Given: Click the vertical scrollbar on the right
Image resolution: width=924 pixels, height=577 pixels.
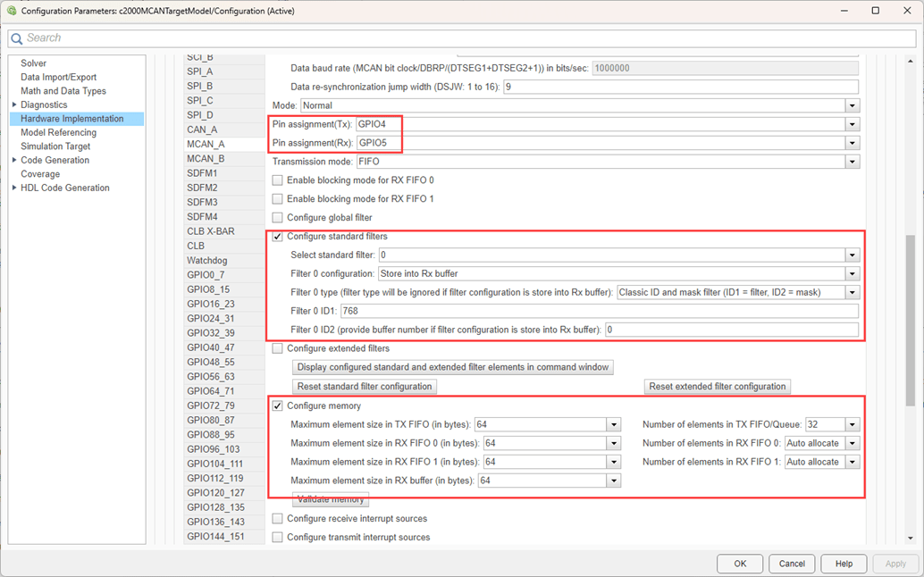Looking at the screenshot, I should click(910, 321).
